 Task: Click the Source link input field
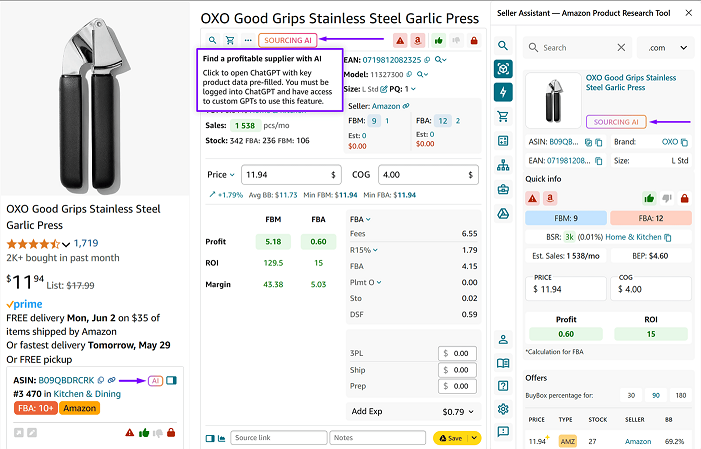pyautogui.click(x=279, y=438)
